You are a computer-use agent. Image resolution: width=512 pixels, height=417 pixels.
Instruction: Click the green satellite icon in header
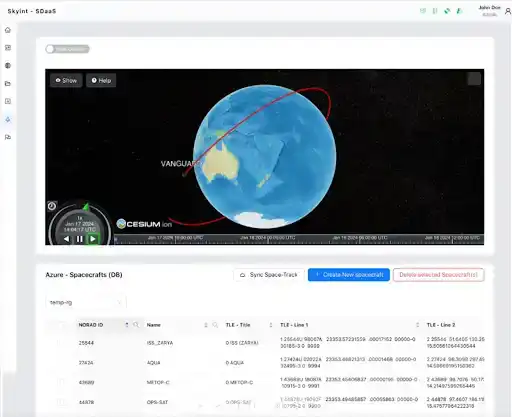[447, 11]
